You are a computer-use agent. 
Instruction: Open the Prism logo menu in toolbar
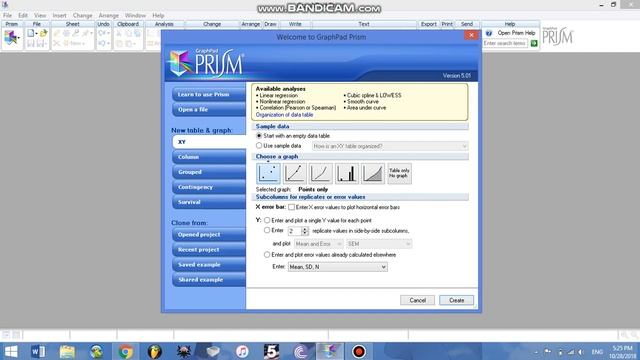point(12,38)
